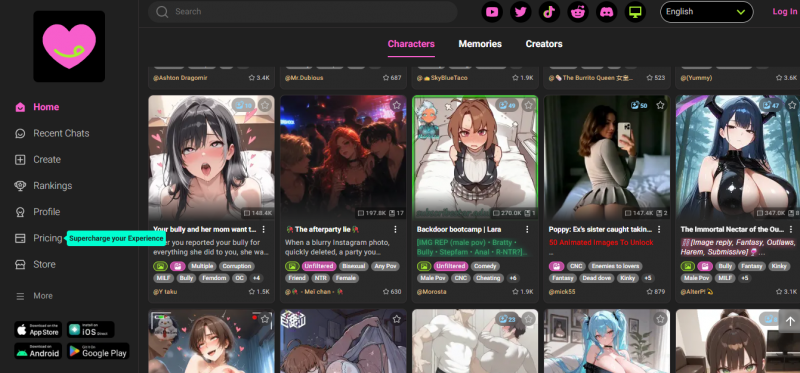Screen dimensions: 800x373
Task: Toggle favorite star on Poppy card
Action: point(660,105)
